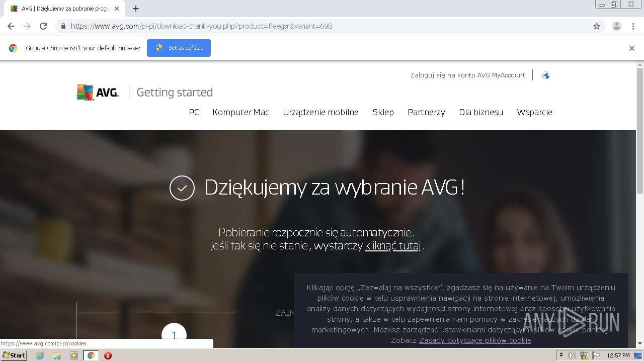Viewport: 644px width, 362px height.
Task: Open the Wsparcie menu
Action: (535, 112)
